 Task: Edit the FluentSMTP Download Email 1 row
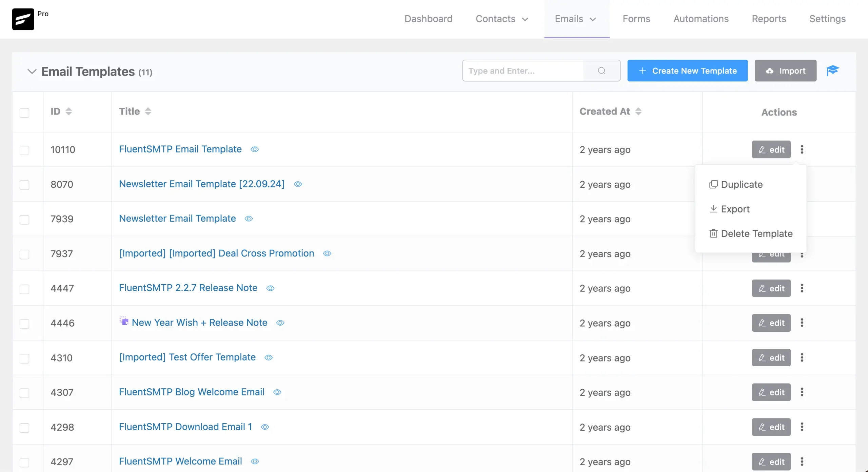tap(771, 427)
